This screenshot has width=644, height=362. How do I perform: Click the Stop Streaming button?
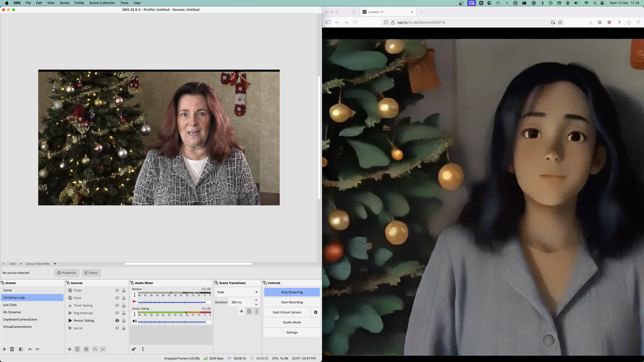292,292
